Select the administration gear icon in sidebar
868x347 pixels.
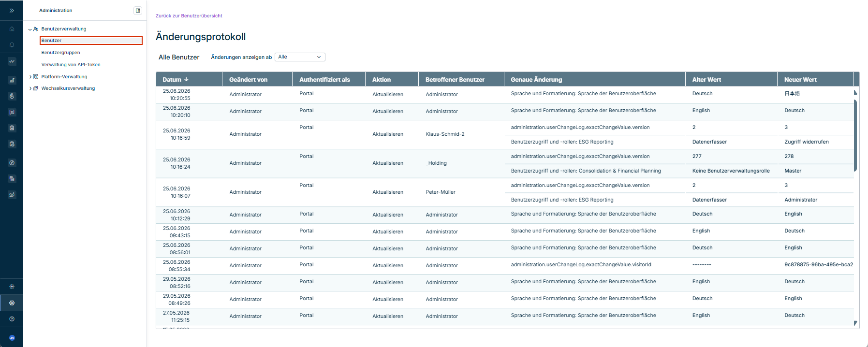click(x=12, y=303)
